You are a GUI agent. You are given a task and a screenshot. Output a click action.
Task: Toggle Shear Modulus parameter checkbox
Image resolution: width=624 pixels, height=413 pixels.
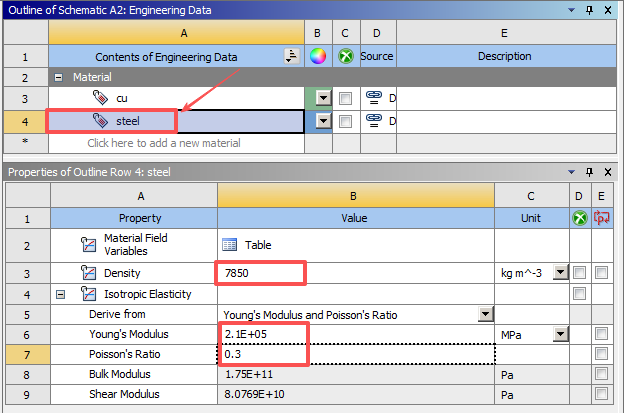[601, 394]
